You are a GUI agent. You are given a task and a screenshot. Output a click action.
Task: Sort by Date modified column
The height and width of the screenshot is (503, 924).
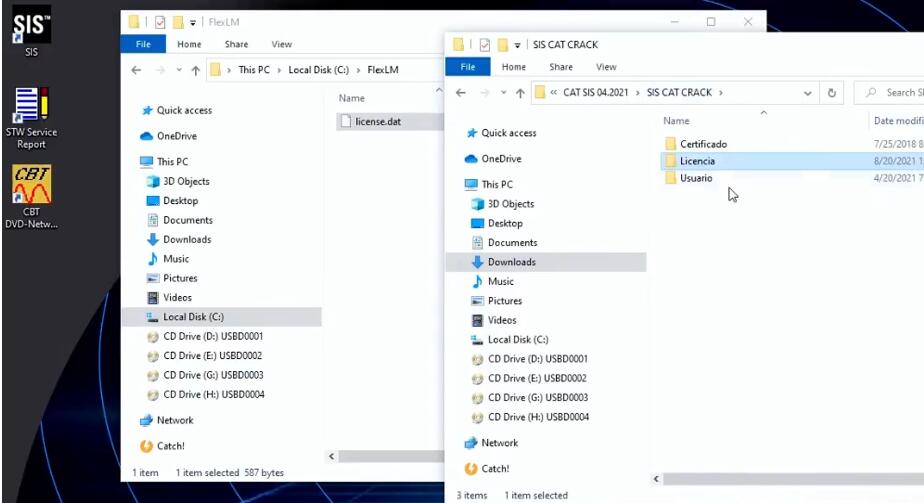click(898, 121)
